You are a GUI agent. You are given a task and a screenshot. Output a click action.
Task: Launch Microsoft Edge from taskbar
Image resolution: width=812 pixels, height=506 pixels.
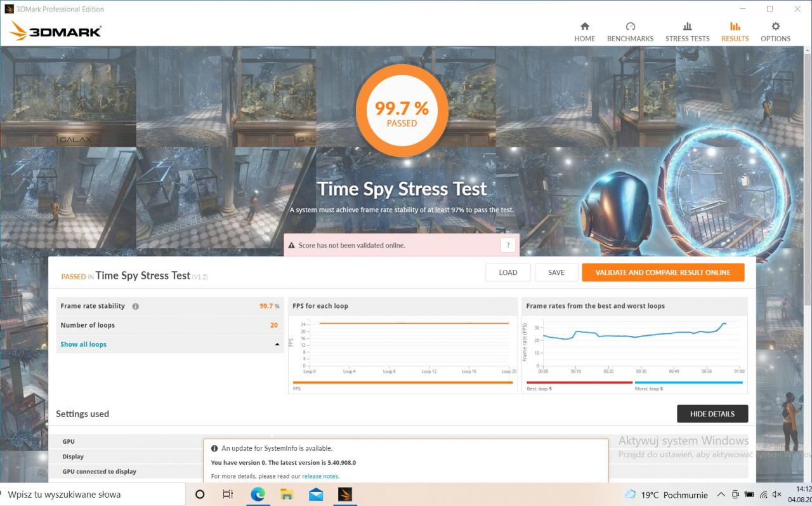tap(258, 494)
